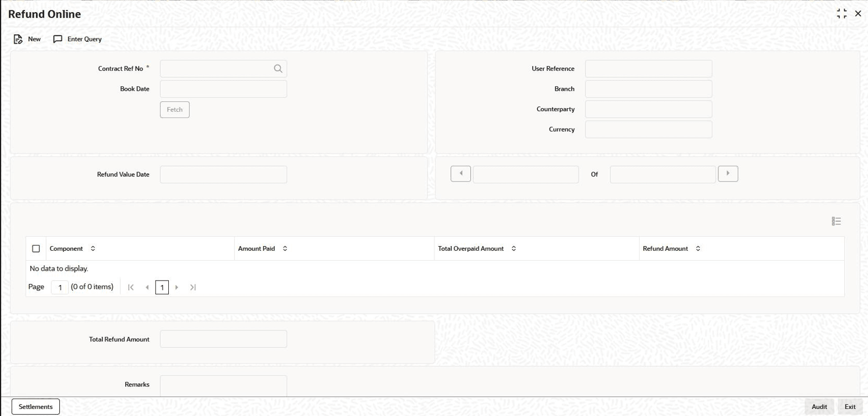Sort by Total Overpaid Amount column arrows

513,248
